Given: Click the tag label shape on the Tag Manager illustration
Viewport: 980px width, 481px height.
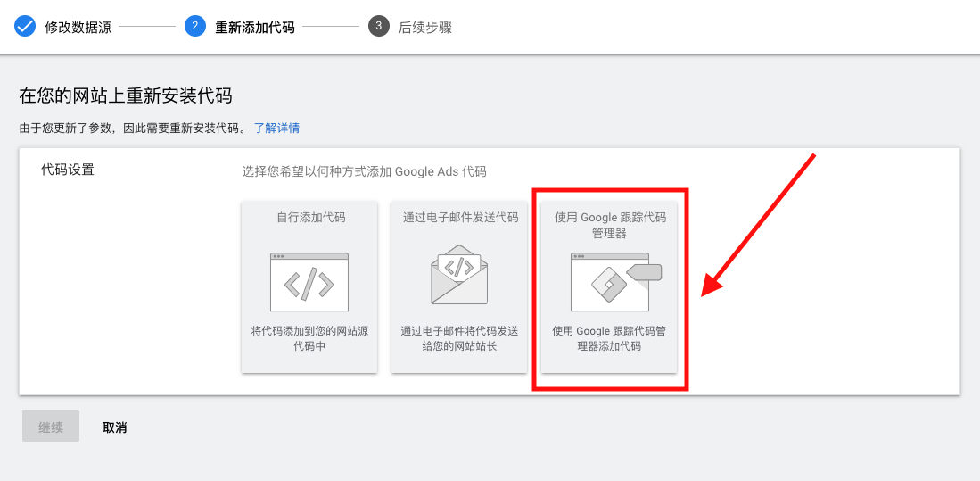Looking at the screenshot, I should click(x=644, y=272).
